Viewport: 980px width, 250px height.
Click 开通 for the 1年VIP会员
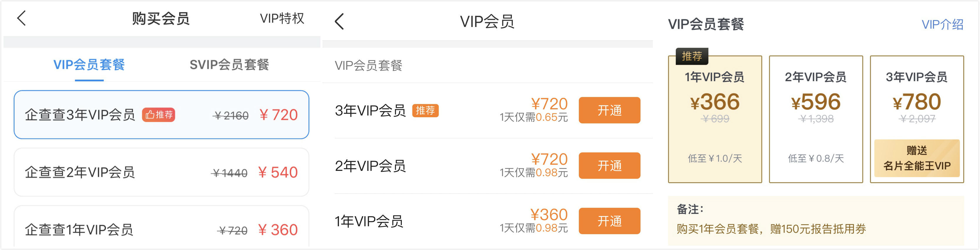point(609,221)
